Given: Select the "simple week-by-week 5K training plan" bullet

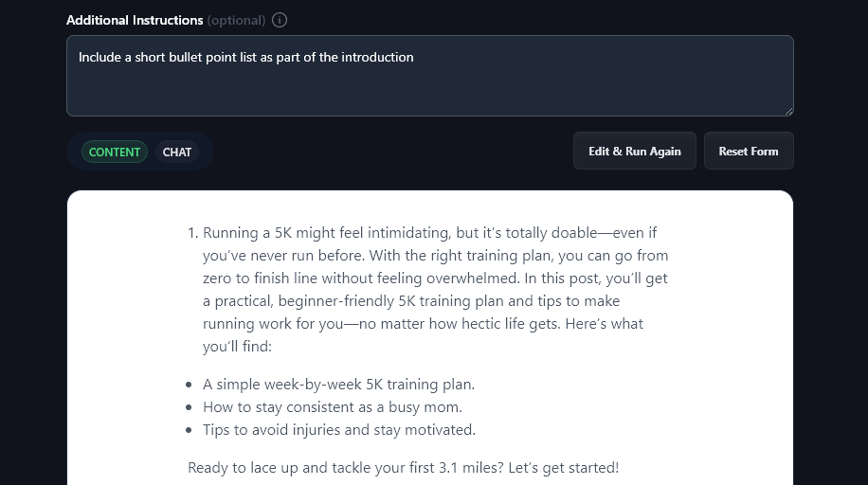Looking at the screenshot, I should pos(338,385).
